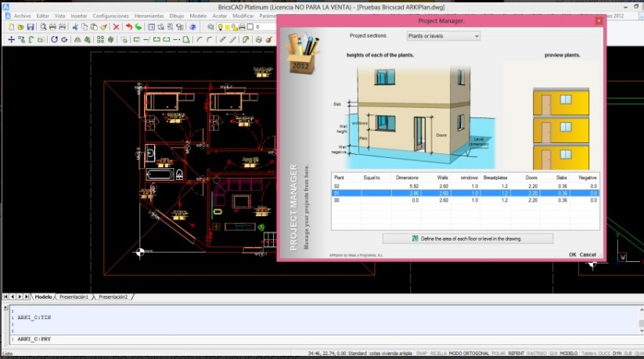Select plant row 02 in table

[466, 186]
